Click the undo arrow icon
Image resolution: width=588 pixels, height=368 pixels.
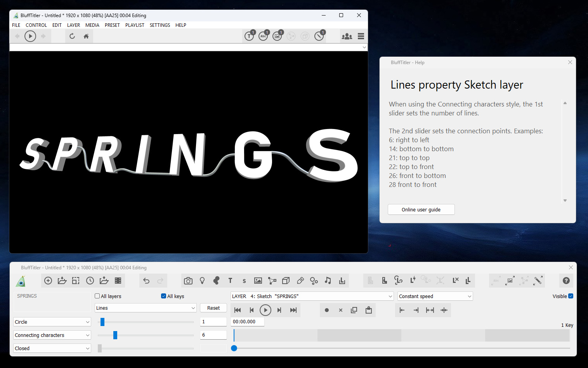point(146,281)
